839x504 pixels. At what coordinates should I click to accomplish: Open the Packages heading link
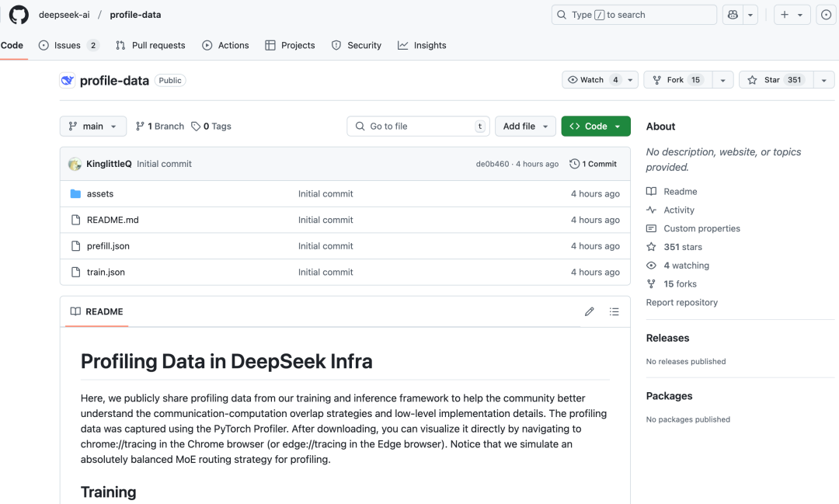tap(669, 396)
